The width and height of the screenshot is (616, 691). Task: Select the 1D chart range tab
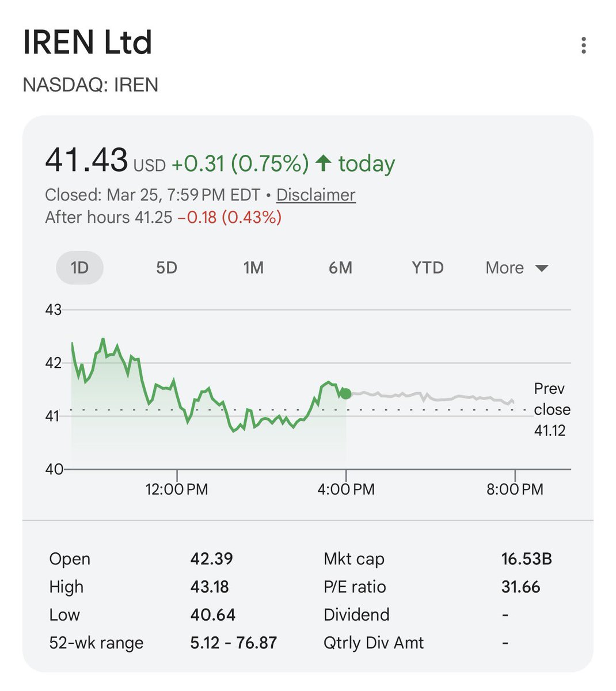coord(79,268)
